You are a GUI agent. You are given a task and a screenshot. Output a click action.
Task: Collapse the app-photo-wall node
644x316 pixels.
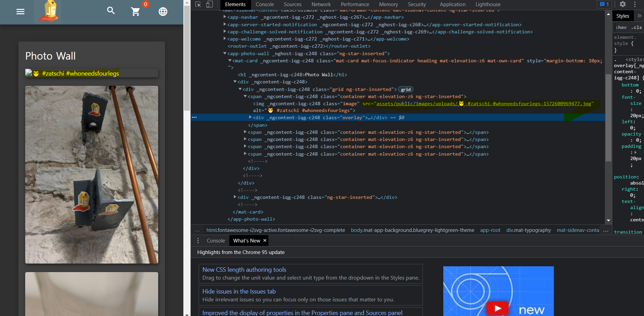[x=225, y=53]
